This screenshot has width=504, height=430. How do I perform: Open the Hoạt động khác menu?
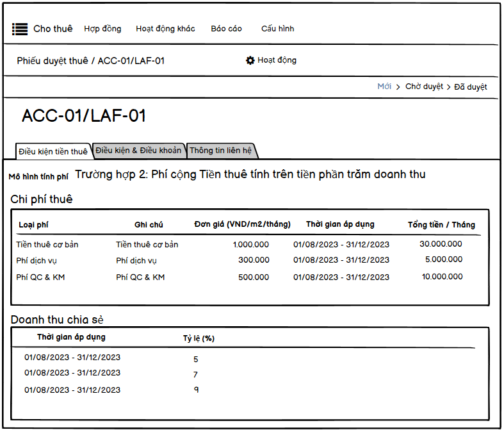point(165,29)
